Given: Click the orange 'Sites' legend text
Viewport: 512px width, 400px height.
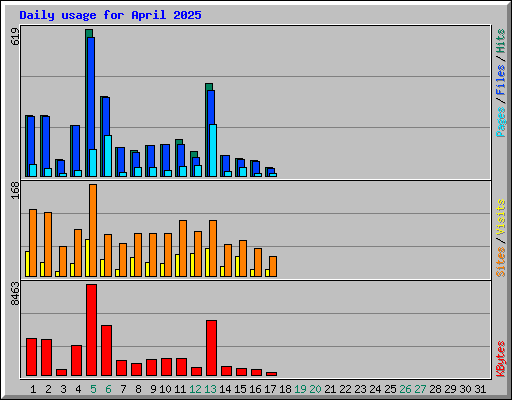Looking at the screenshot, I should (500, 262).
